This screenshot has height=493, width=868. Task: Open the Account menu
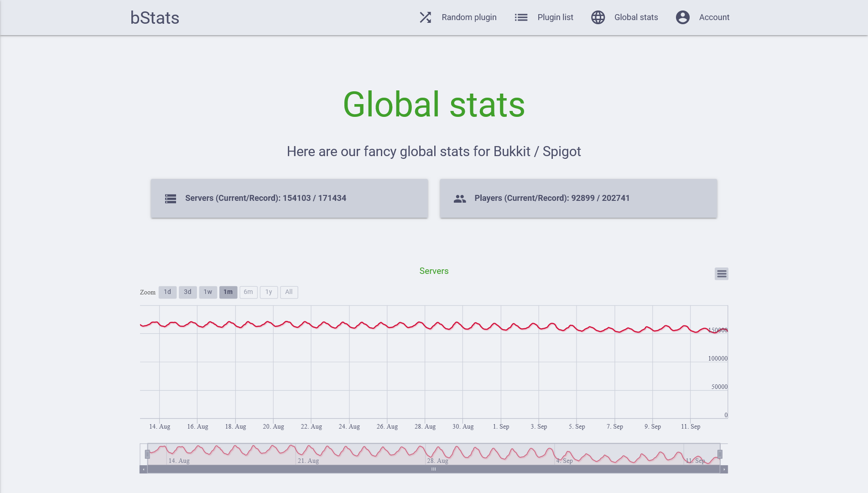point(714,17)
